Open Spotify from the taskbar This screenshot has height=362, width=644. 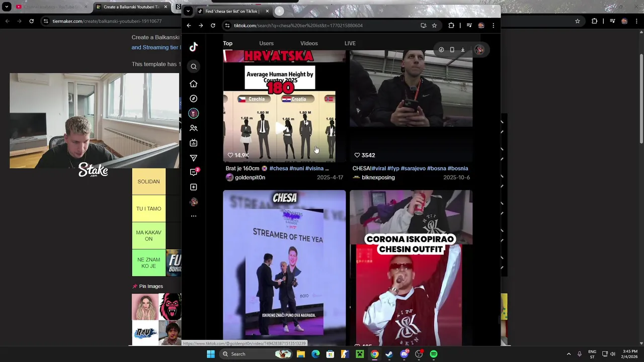click(434, 354)
